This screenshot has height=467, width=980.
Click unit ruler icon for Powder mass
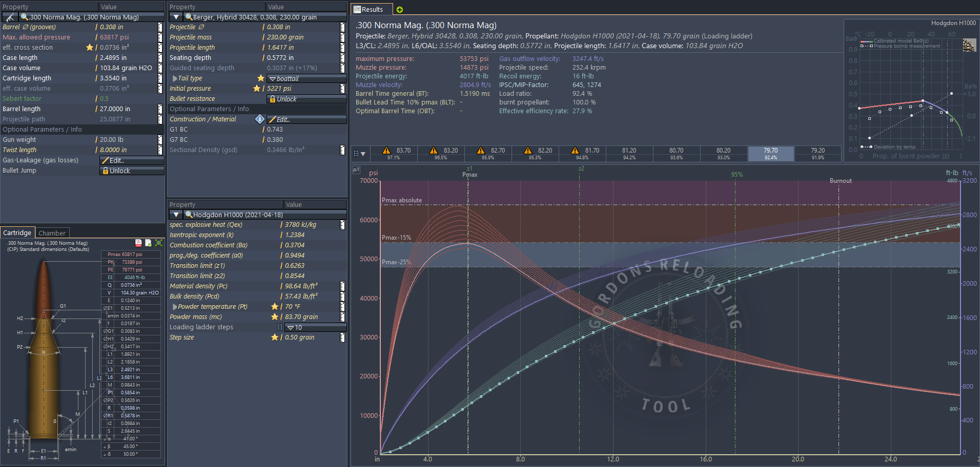coord(342,317)
